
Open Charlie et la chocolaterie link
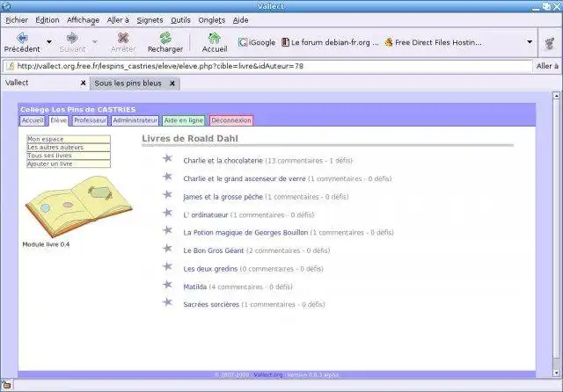[x=223, y=161]
